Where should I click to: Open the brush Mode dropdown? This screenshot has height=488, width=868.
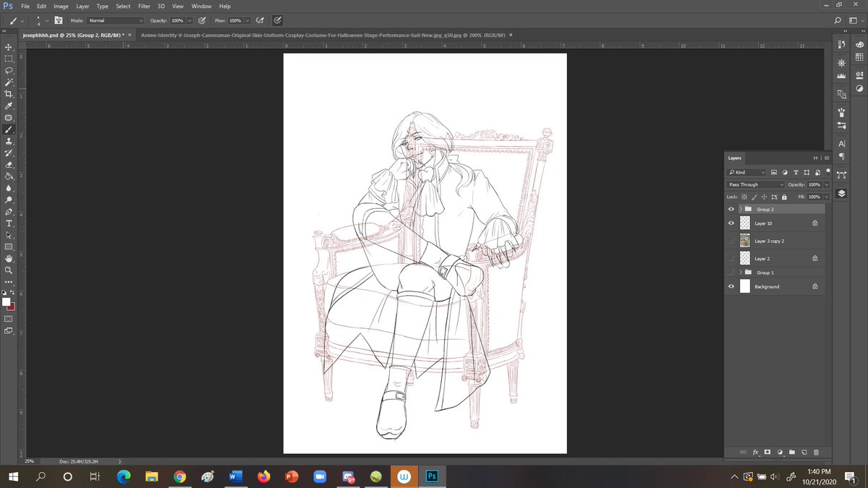click(116, 20)
